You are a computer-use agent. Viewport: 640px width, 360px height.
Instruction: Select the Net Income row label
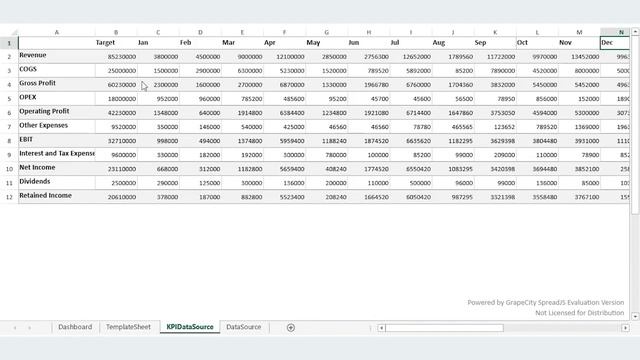click(x=57, y=169)
